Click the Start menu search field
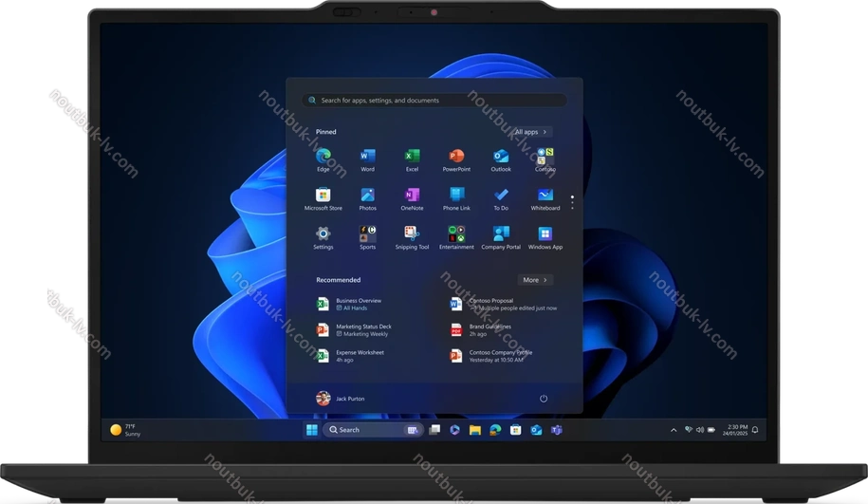 434,100
